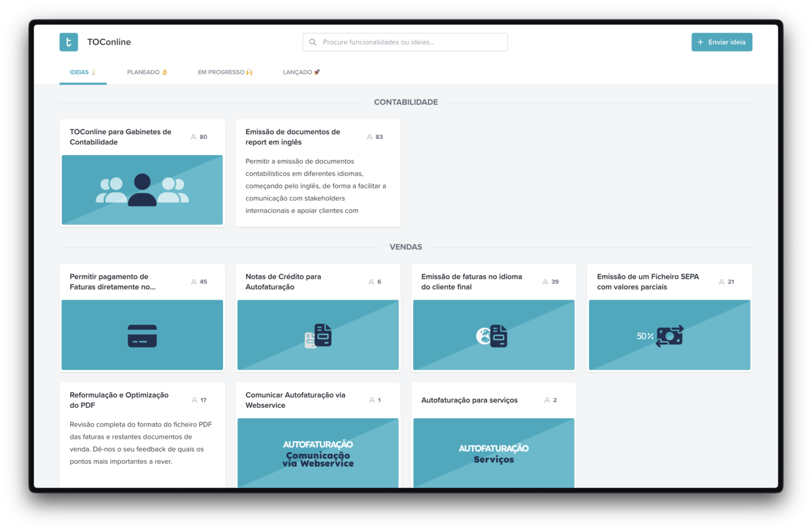Open the 50% SEPA transfer thumbnail
This screenshot has width=812, height=531.
669,335
